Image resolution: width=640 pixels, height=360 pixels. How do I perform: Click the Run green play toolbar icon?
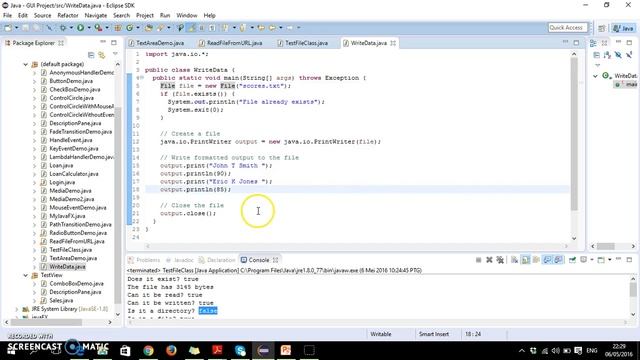click(80, 28)
